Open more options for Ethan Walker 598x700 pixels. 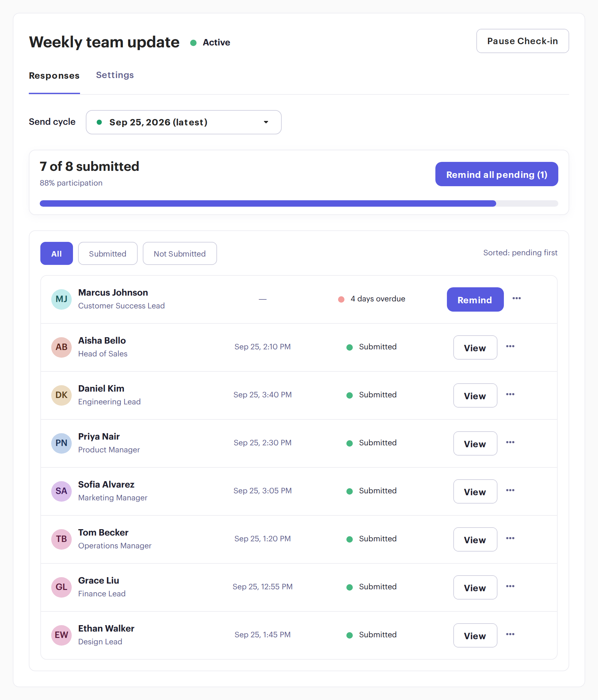click(510, 634)
